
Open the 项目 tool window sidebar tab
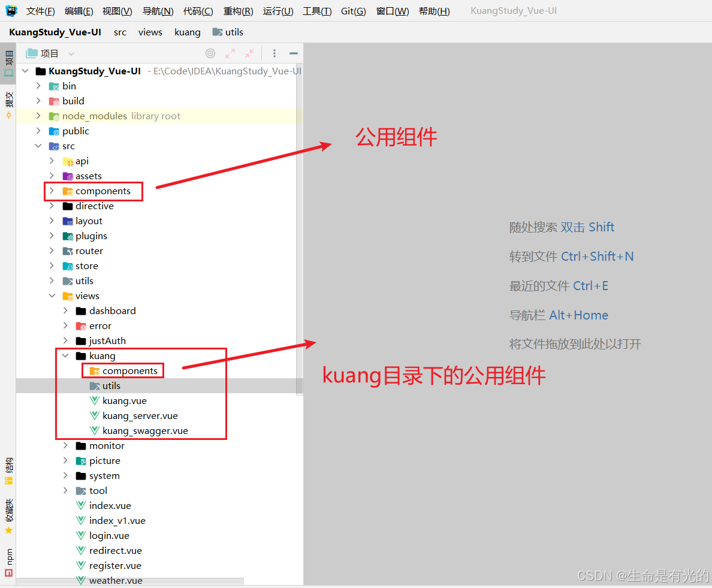[8, 64]
